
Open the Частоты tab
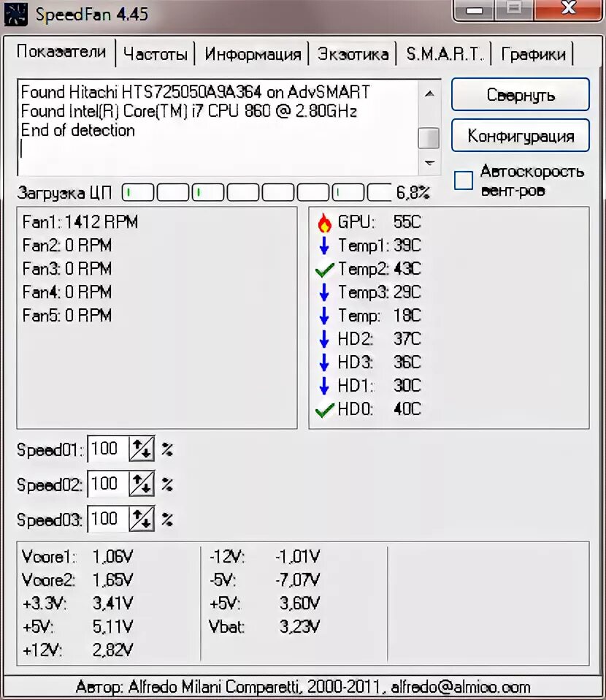click(156, 54)
